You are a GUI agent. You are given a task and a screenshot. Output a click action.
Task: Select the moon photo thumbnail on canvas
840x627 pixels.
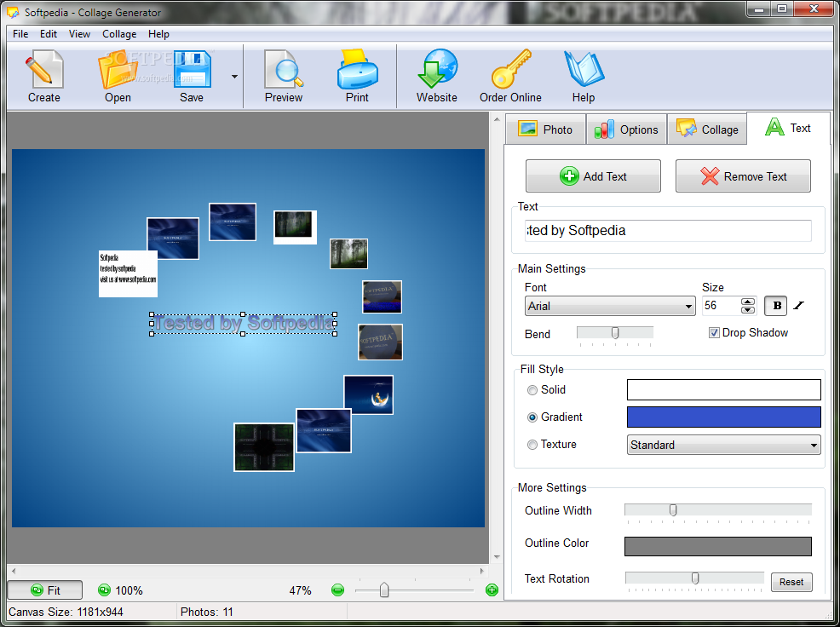coord(369,395)
